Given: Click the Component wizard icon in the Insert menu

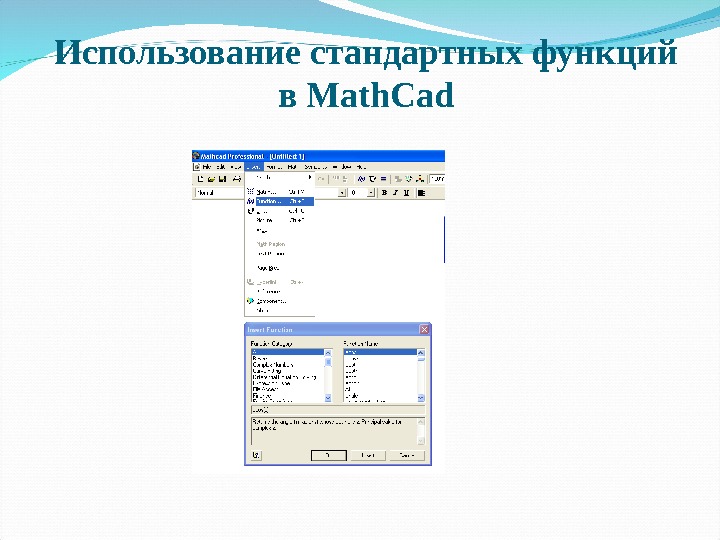Looking at the screenshot, I should pos(250,301).
